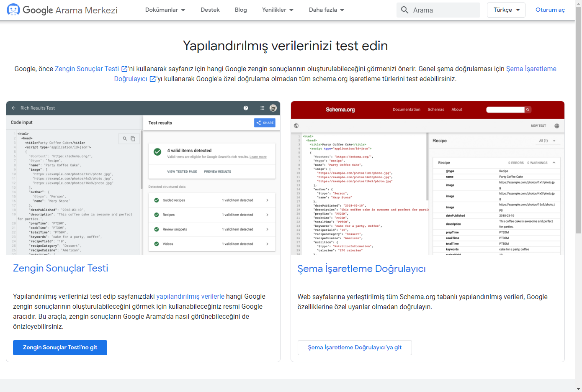Screen dimensions: 582x392
Task: Click '0 ERRORS' label in Recipe panel
Action: click(x=516, y=163)
